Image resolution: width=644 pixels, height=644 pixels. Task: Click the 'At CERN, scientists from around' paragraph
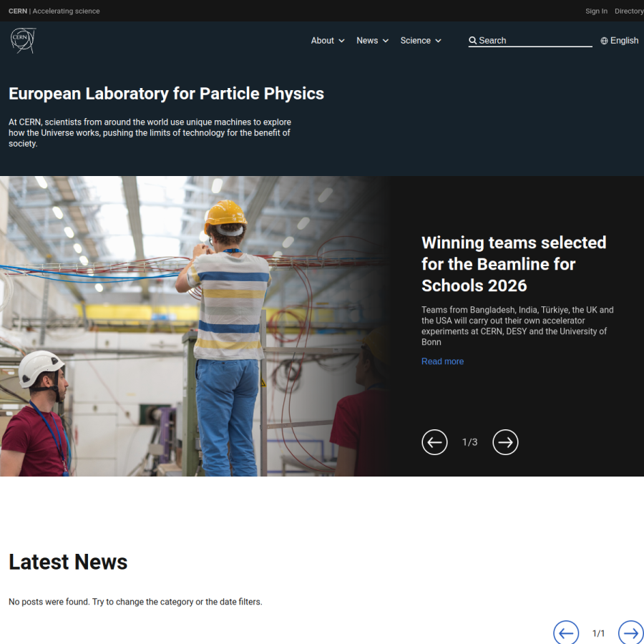tap(150, 132)
